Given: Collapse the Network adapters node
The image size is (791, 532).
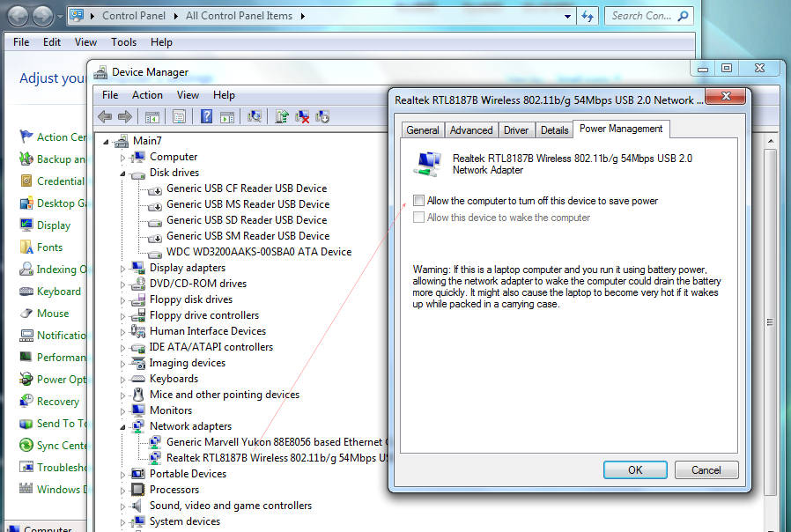Looking at the screenshot, I should (x=122, y=427).
